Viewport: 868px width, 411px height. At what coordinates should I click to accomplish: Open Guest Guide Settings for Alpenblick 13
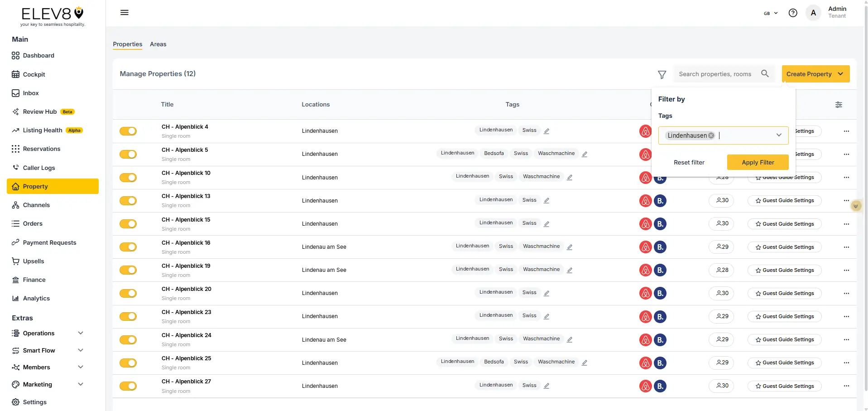click(x=784, y=200)
